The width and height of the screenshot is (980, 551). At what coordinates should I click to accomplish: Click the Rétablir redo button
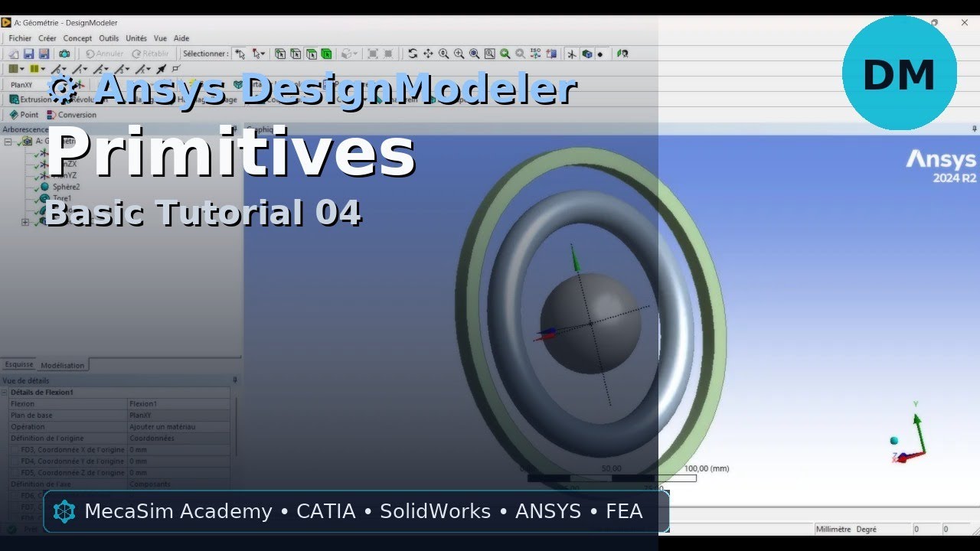pos(151,54)
